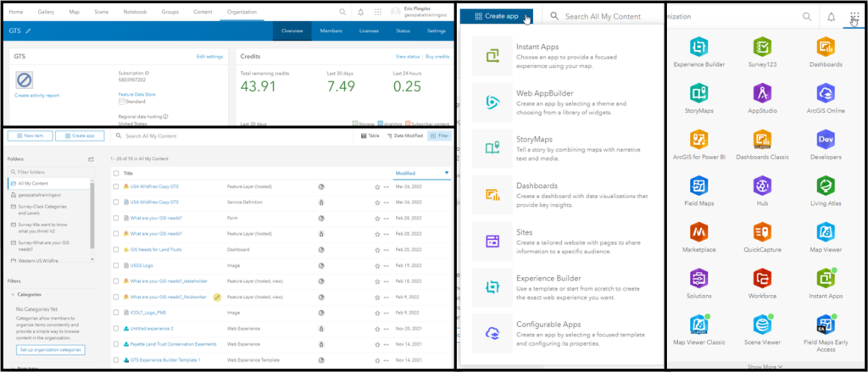The height and width of the screenshot is (372, 868).
Task: Launch the Hub app icon
Action: (762, 186)
